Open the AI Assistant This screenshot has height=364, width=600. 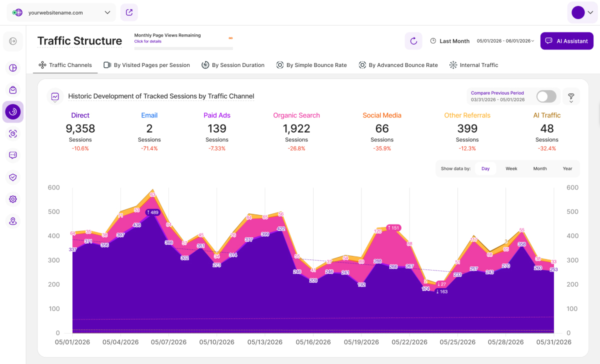567,41
